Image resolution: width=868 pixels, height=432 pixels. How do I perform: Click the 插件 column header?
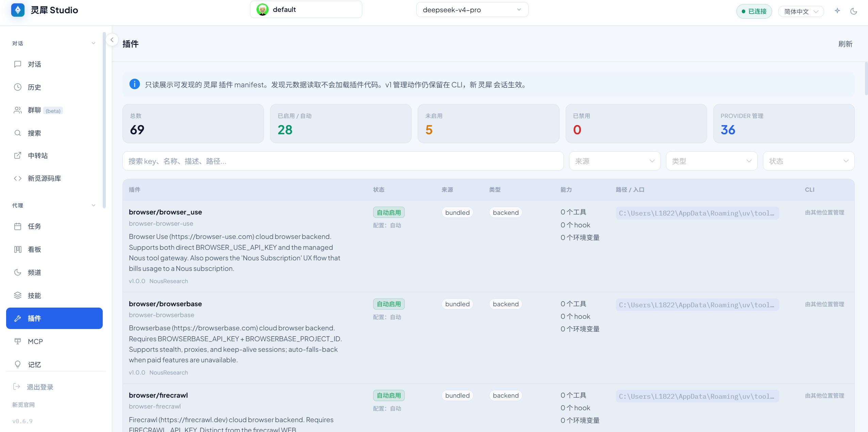click(135, 190)
